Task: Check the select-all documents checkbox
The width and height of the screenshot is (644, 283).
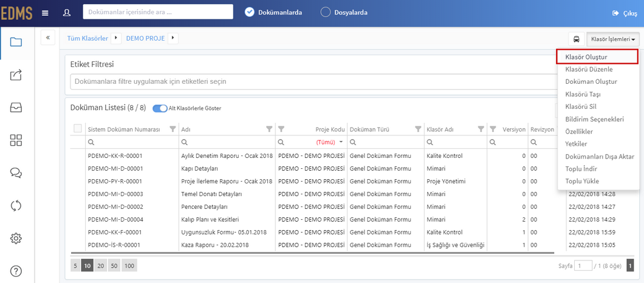Action: [78, 129]
